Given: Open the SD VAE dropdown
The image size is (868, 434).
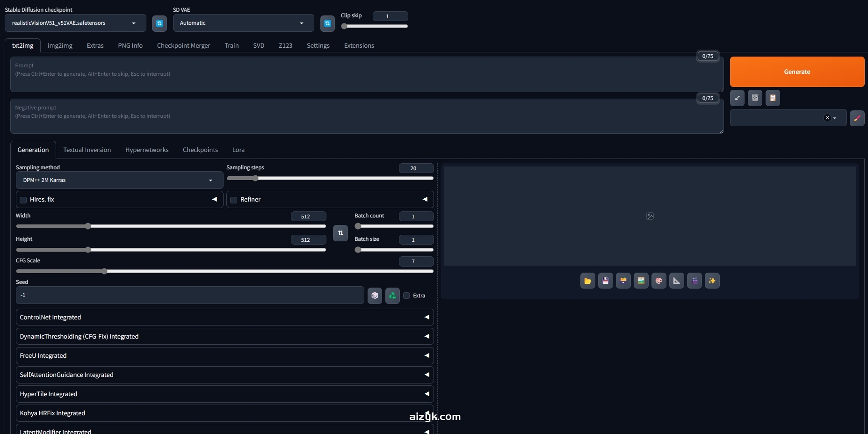Looking at the screenshot, I should [x=243, y=23].
